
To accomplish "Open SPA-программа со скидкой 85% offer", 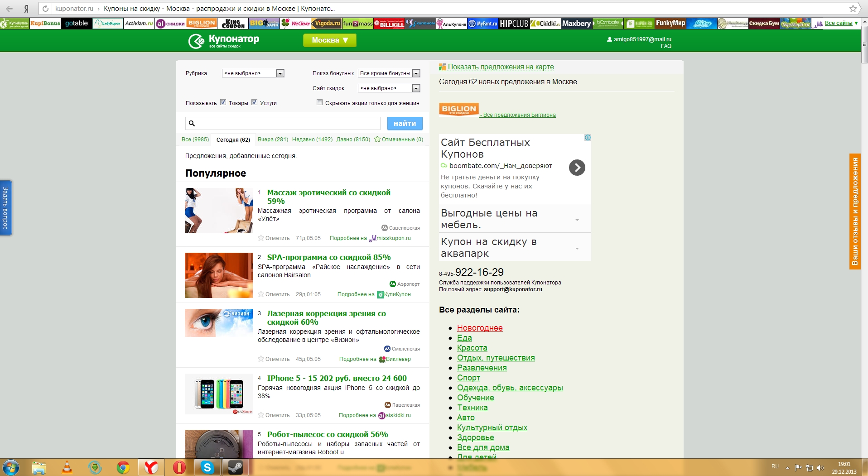I will coord(329,257).
